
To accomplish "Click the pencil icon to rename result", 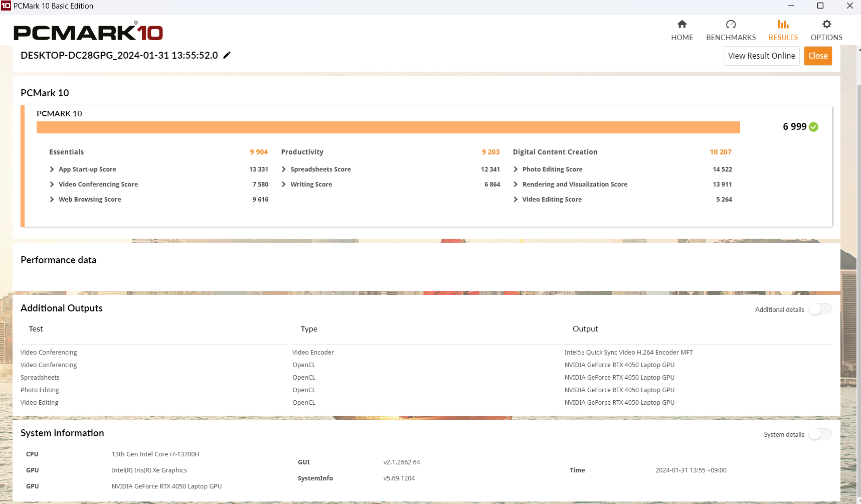I will tap(227, 55).
